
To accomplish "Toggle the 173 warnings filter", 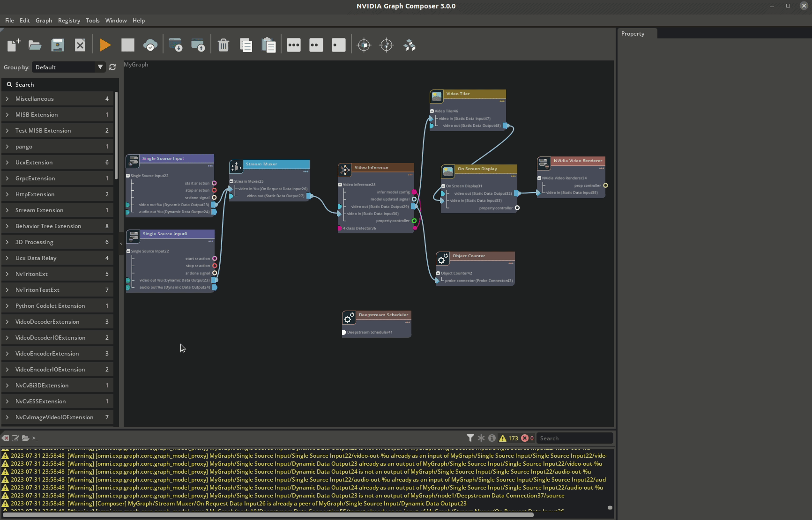I will 508,438.
